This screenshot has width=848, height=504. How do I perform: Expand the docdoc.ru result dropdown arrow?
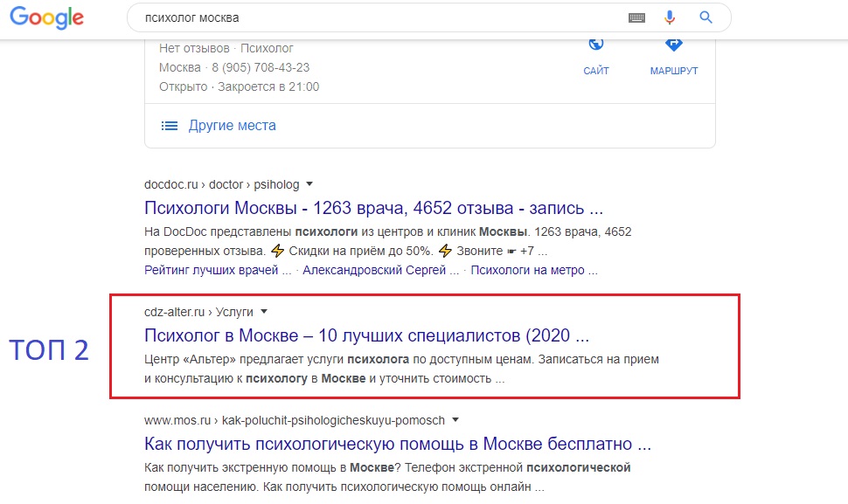[309, 184]
